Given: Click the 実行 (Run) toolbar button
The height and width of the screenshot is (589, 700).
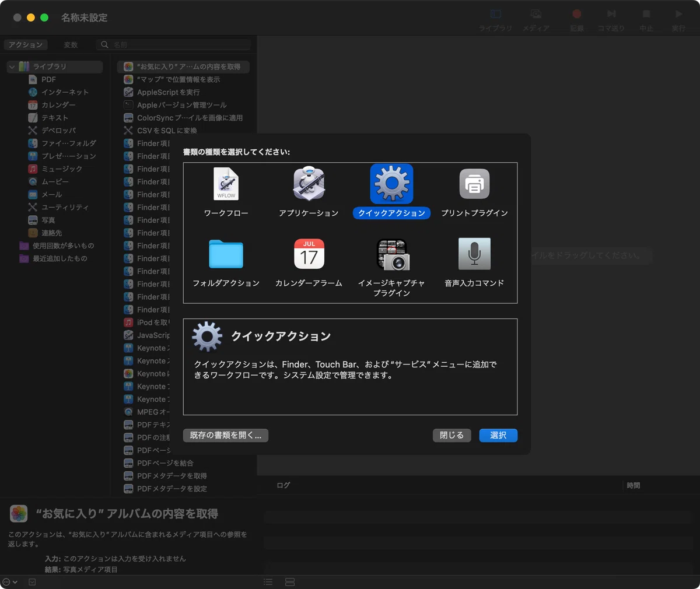Looking at the screenshot, I should [678, 19].
